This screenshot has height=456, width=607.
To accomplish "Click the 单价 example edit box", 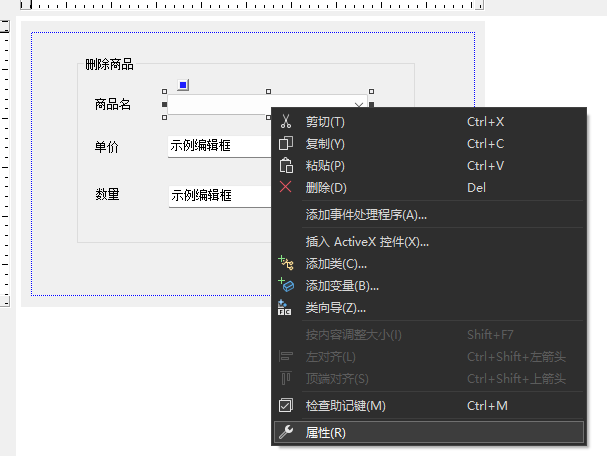I will [219, 146].
